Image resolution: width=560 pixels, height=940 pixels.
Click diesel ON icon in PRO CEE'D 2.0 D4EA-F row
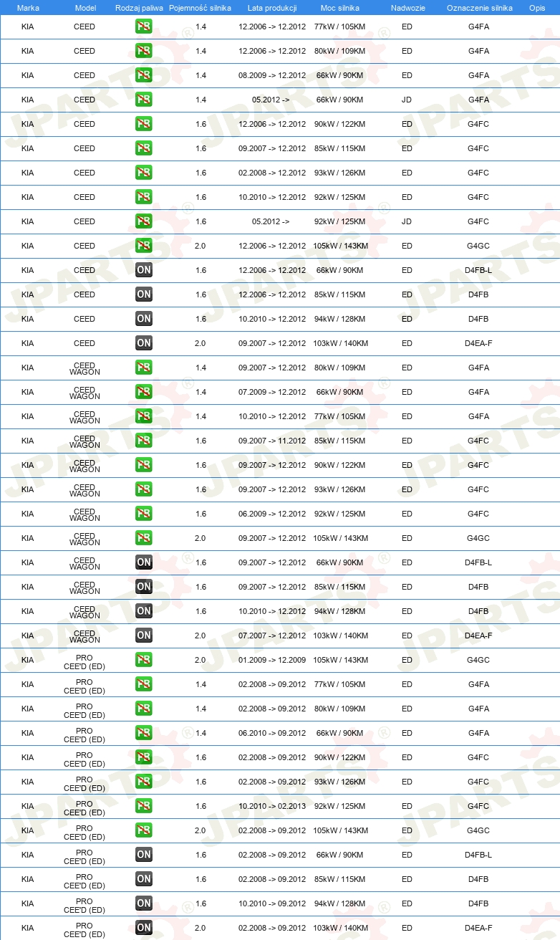point(143,928)
